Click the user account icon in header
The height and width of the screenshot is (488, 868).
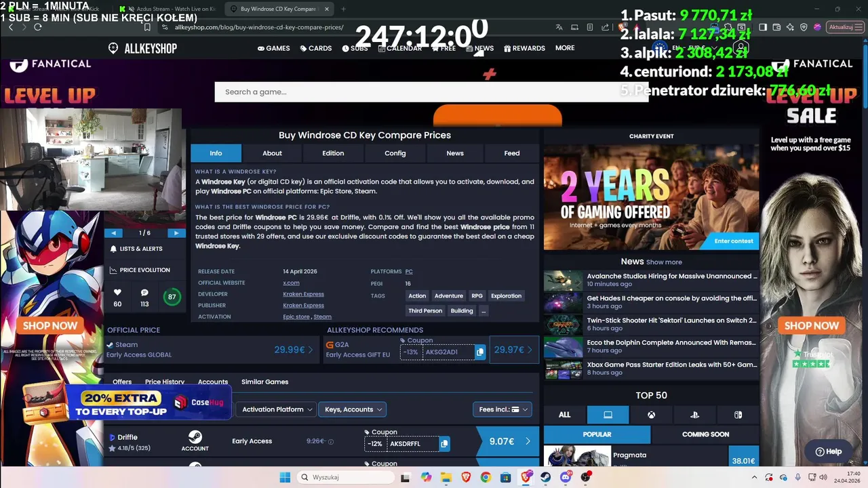coord(741,48)
